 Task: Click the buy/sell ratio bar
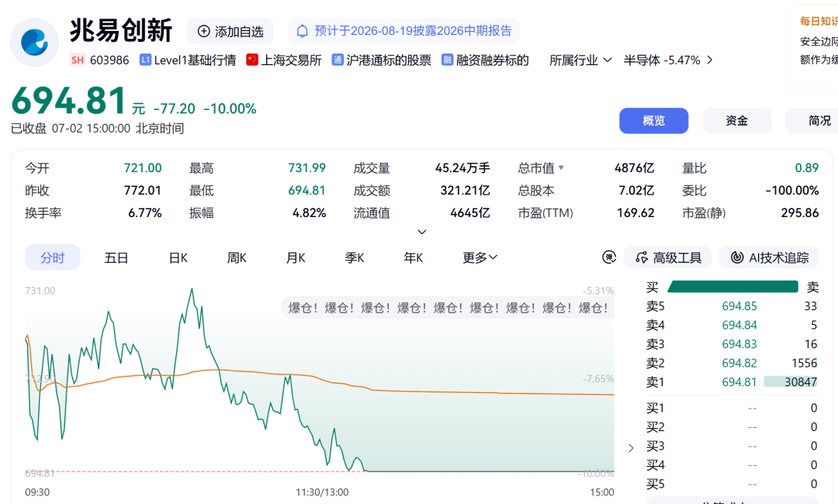click(x=732, y=287)
